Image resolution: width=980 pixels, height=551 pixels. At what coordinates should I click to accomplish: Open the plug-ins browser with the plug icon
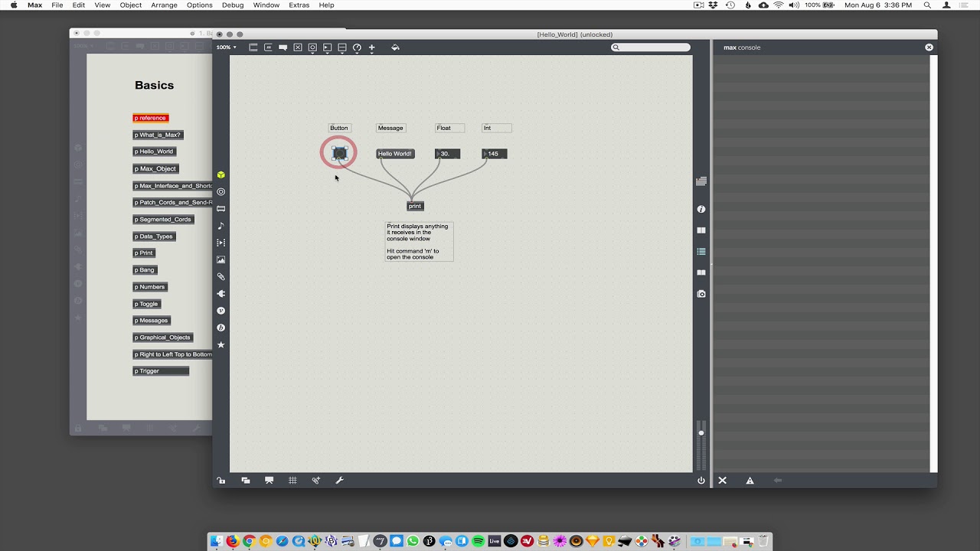tap(221, 294)
